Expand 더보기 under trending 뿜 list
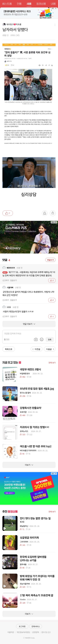The height and width of the screenshot is (644, 58). (x=29, y=465)
